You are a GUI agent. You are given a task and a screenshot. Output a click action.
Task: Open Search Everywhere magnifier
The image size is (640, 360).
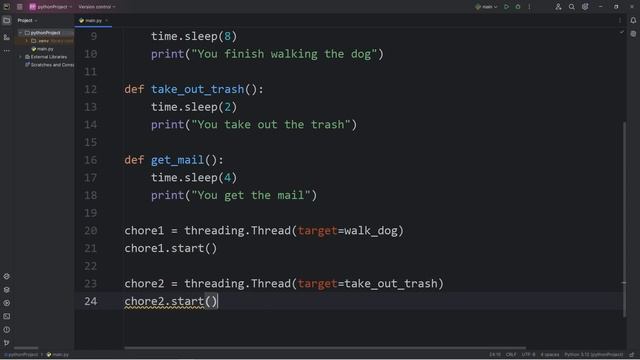pos(572,7)
